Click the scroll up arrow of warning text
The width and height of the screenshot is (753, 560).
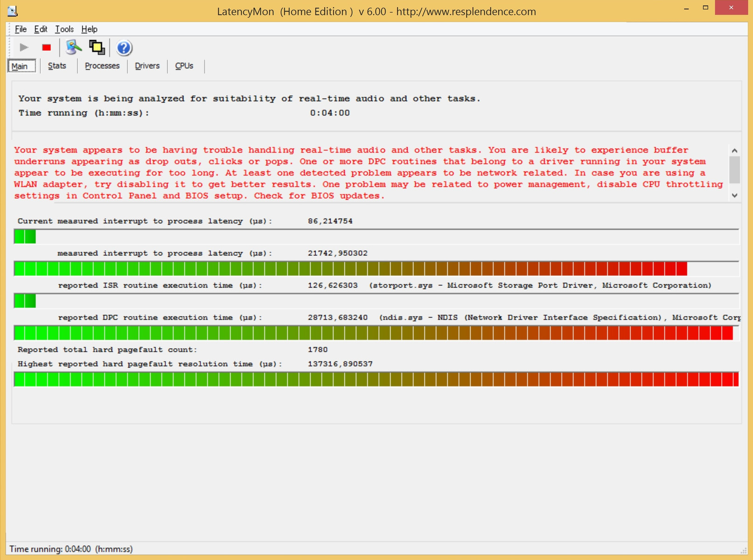coord(734,150)
